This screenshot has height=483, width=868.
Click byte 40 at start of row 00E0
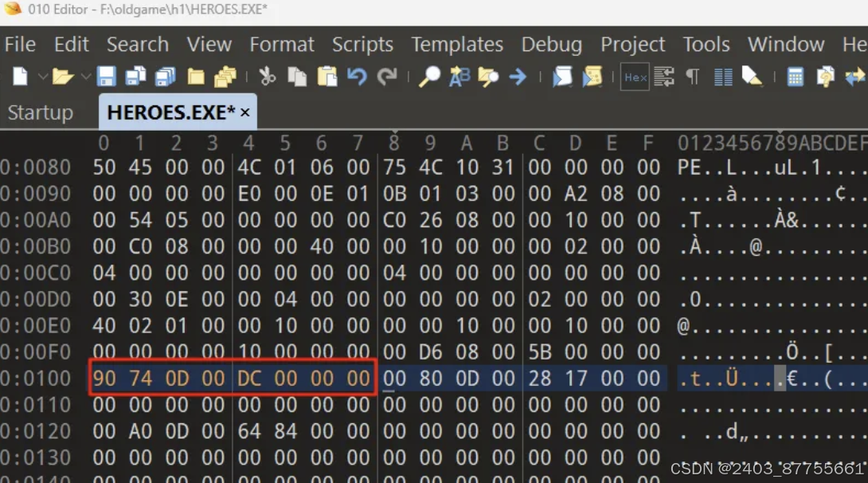click(104, 326)
